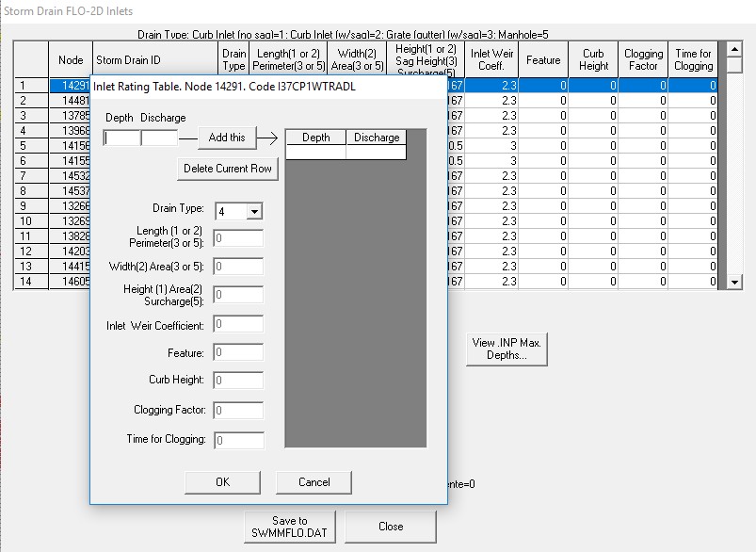Select row 5 header in table
756x552 pixels.
30,146
